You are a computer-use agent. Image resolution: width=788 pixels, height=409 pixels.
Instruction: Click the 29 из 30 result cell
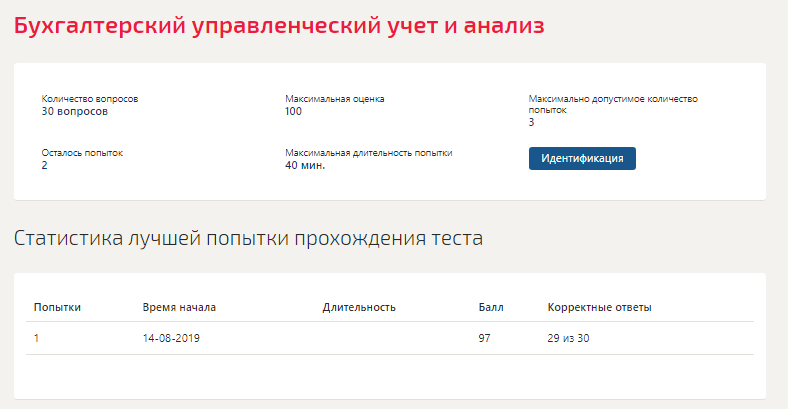568,338
